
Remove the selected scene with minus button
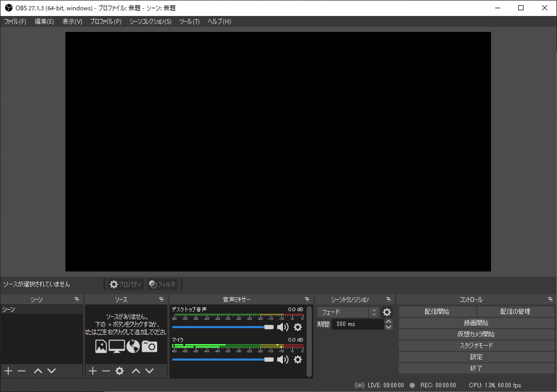click(22, 371)
